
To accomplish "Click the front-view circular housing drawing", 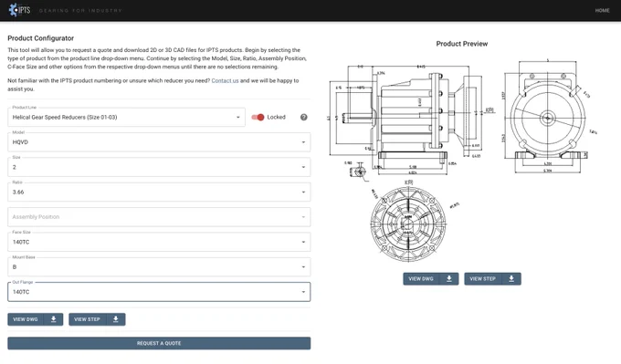I will (x=549, y=117).
